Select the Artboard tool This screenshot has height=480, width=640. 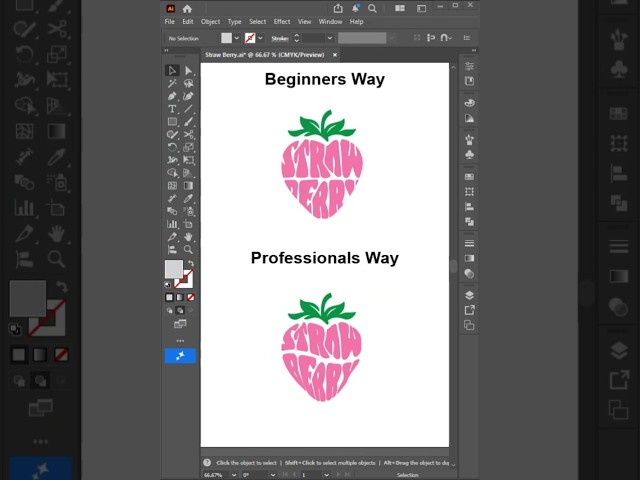188,224
